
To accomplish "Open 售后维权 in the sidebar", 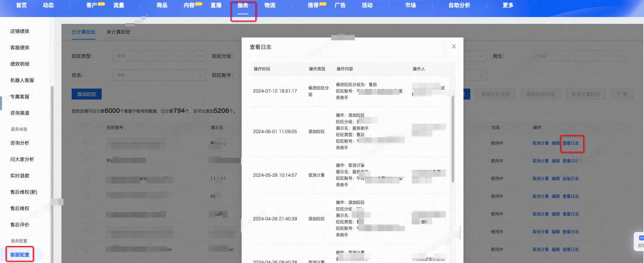I will pos(20,208).
